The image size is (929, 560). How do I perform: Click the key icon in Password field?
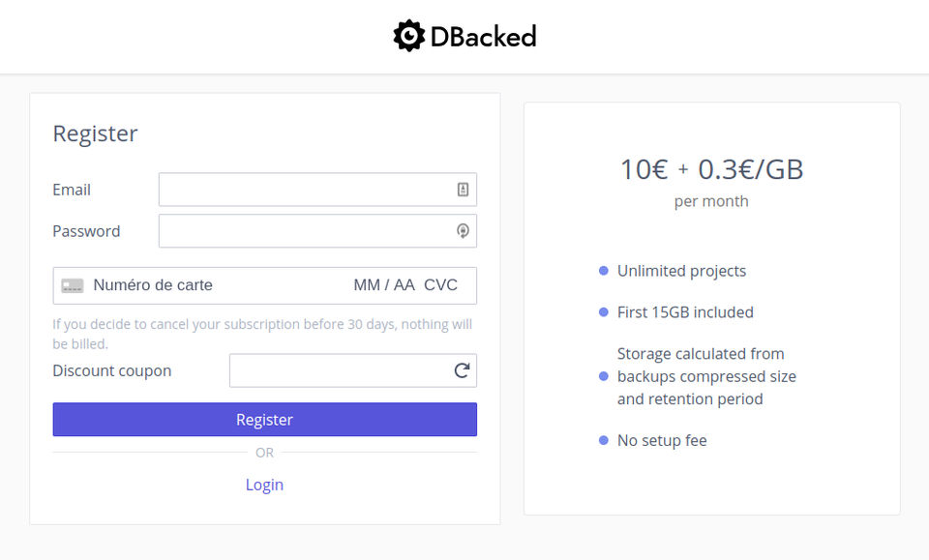(x=463, y=231)
